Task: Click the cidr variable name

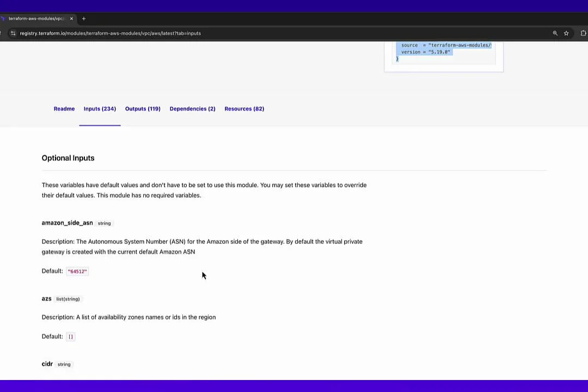Action: (47, 364)
